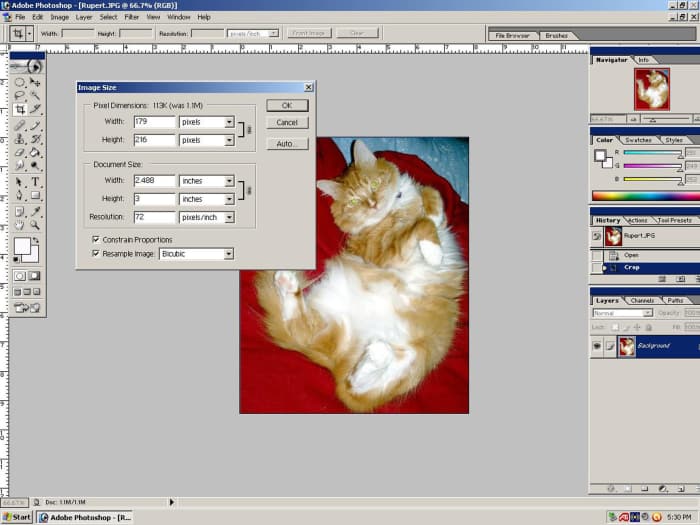The height and width of the screenshot is (525, 700).
Task: Click the swap foreground/background colors arrow
Action: pos(35,240)
